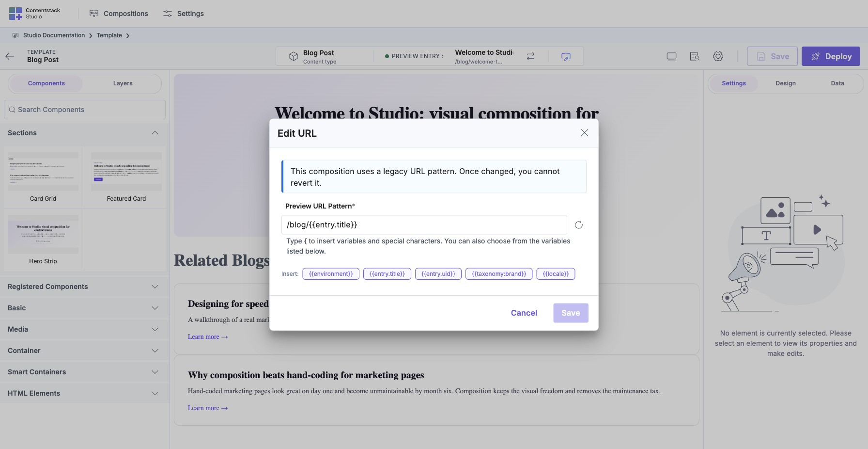Click the Blog Post content type cube icon
Screen dimensions: 868x449
[x=294, y=56]
